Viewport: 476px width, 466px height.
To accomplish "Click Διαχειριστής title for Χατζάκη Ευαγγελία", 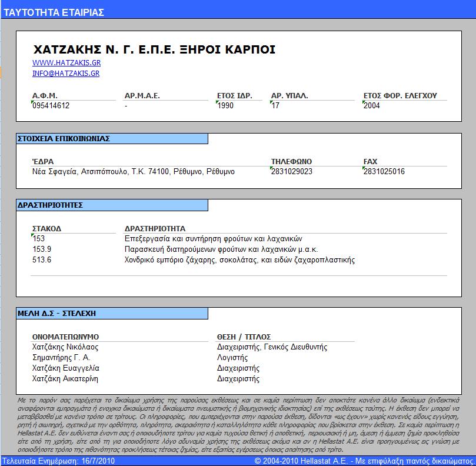I will 238,368.
